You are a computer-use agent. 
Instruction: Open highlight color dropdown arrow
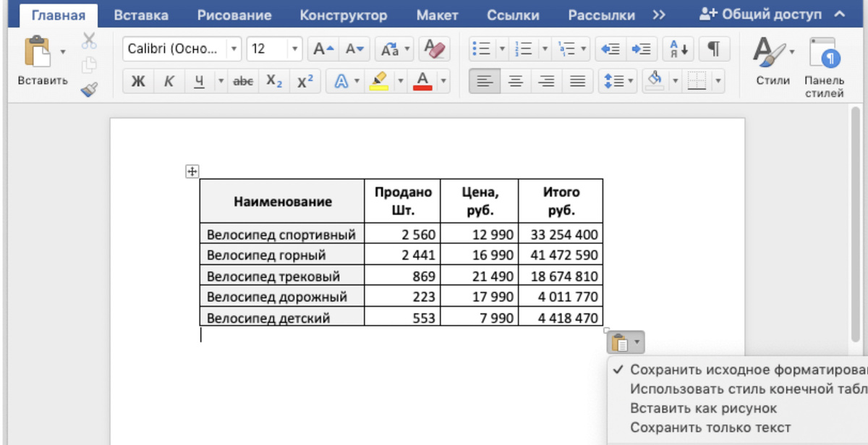(400, 82)
